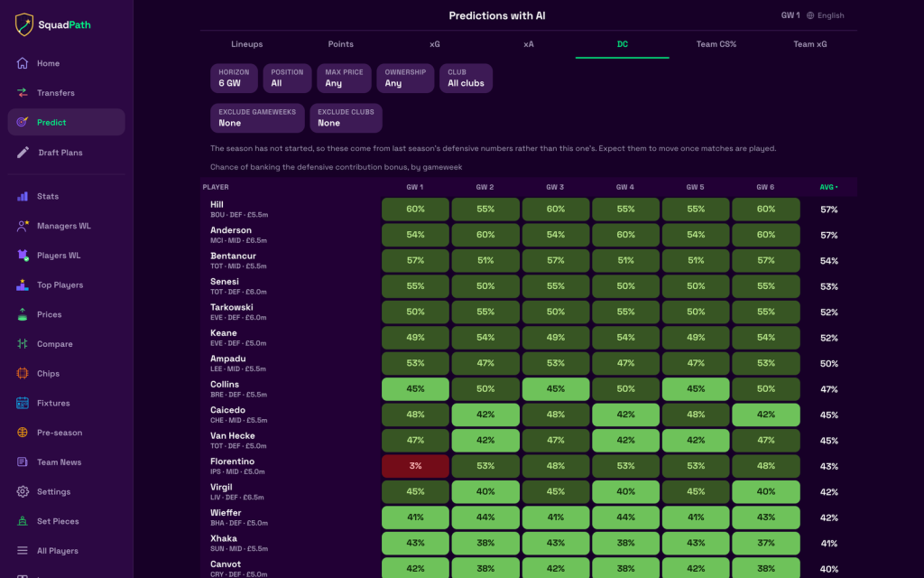Image resolution: width=924 pixels, height=578 pixels.
Task: Open Chips icon in sidebar
Action: [23, 373]
